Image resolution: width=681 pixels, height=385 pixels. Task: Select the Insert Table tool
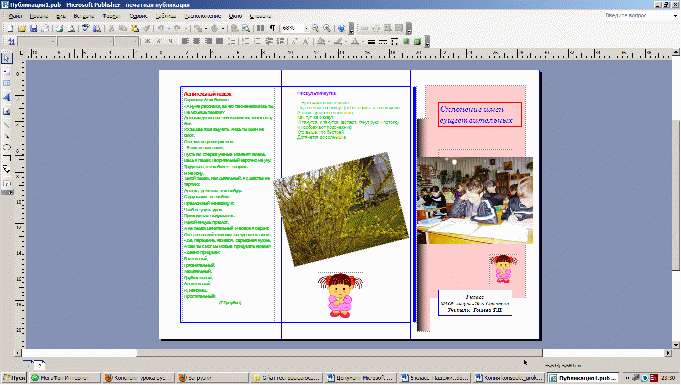point(7,83)
